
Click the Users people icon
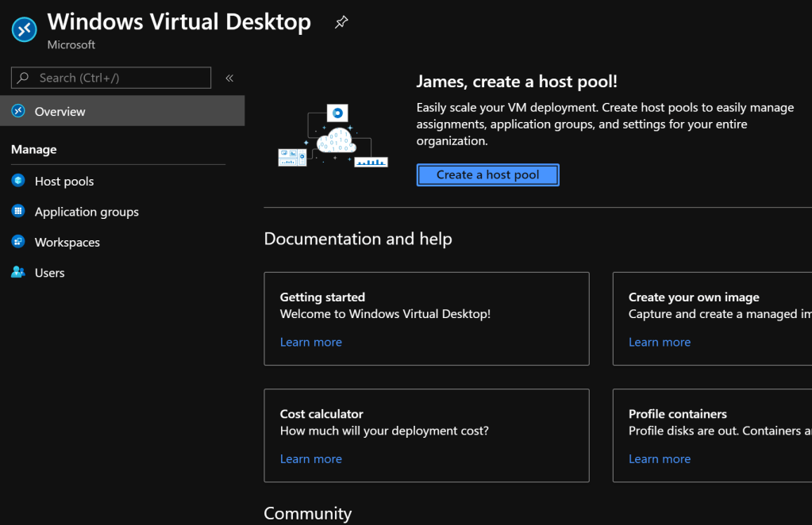tap(18, 273)
